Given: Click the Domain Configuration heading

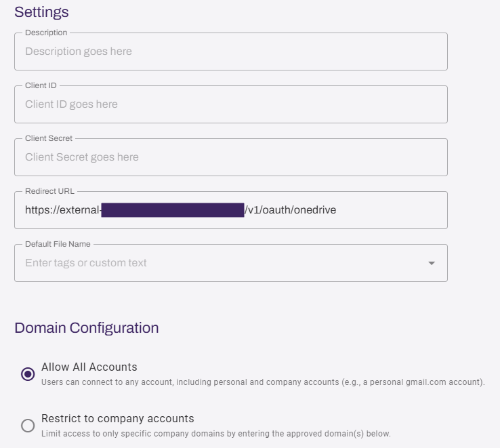Looking at the screenshot, I should [x=87, y=328].
